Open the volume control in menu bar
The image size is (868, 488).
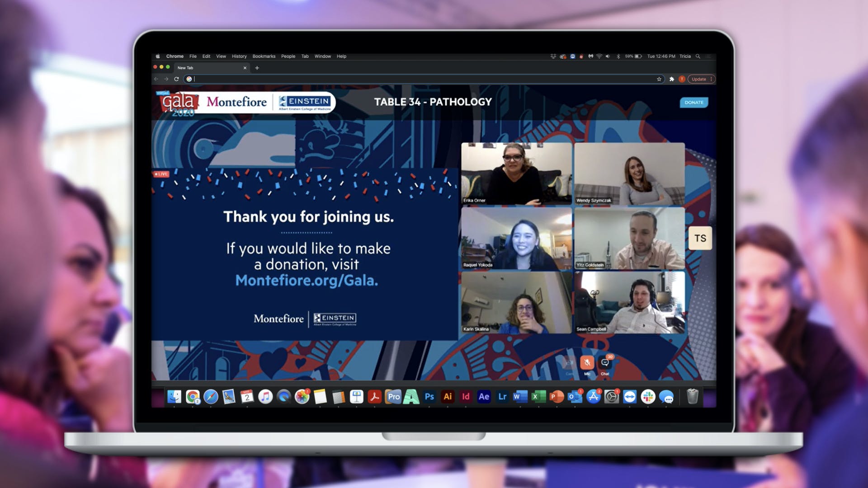coord(608,56)
